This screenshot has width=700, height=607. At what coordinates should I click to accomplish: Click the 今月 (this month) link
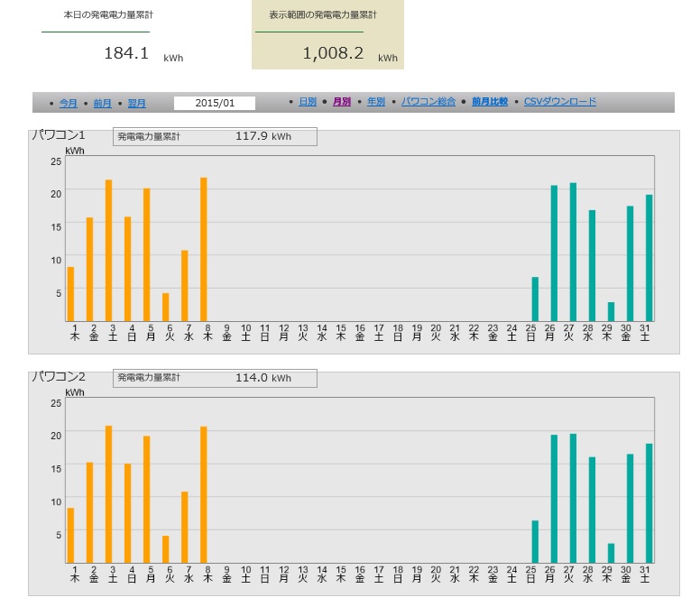69,103
